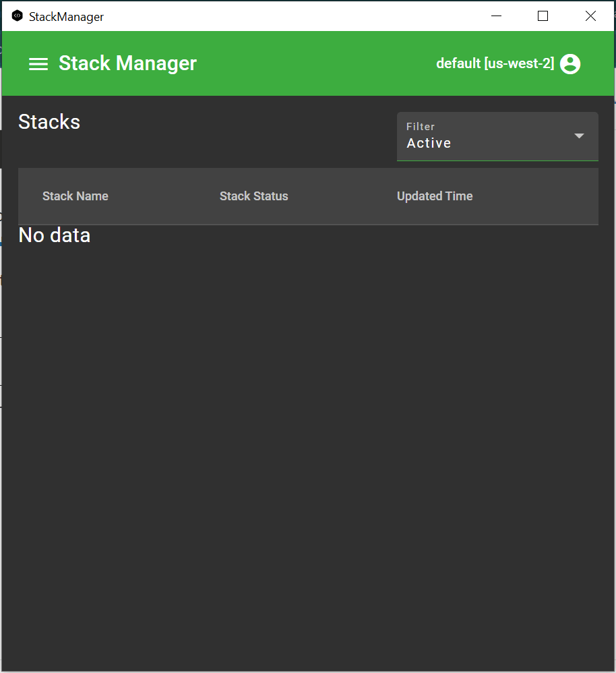Close the StackManager window

pos(590,16)
